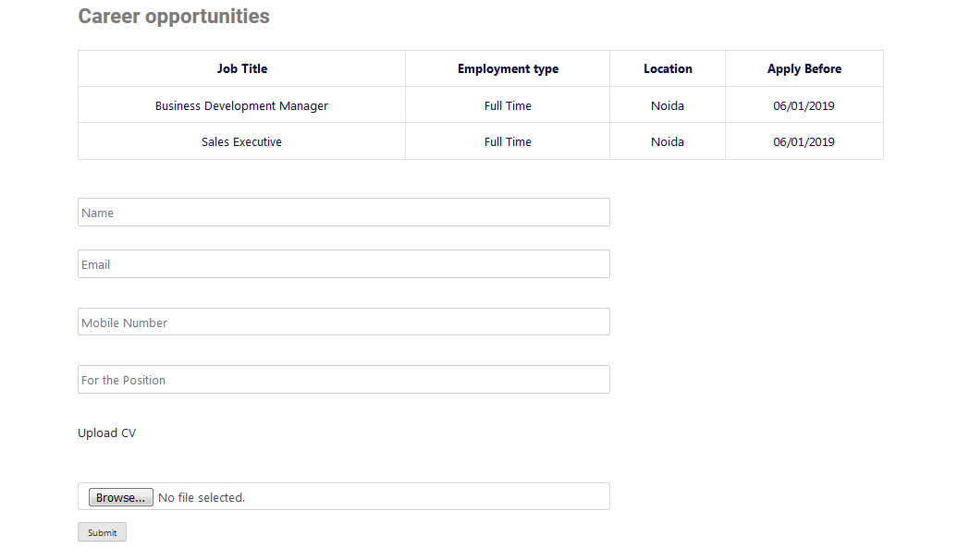Click the Apply Before column header
This screenshot has width=957, height=560.
[x=804, y=68]
